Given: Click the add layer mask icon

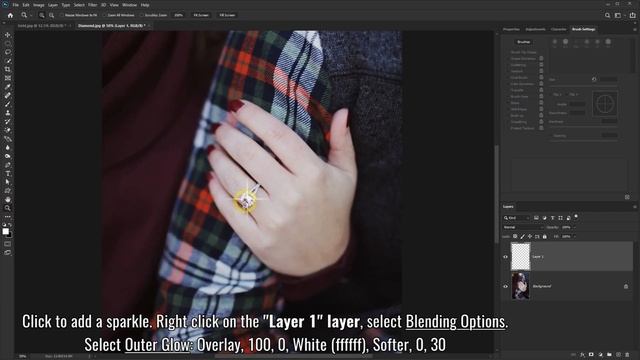Looking at the screenshot, I should (591, 355).
